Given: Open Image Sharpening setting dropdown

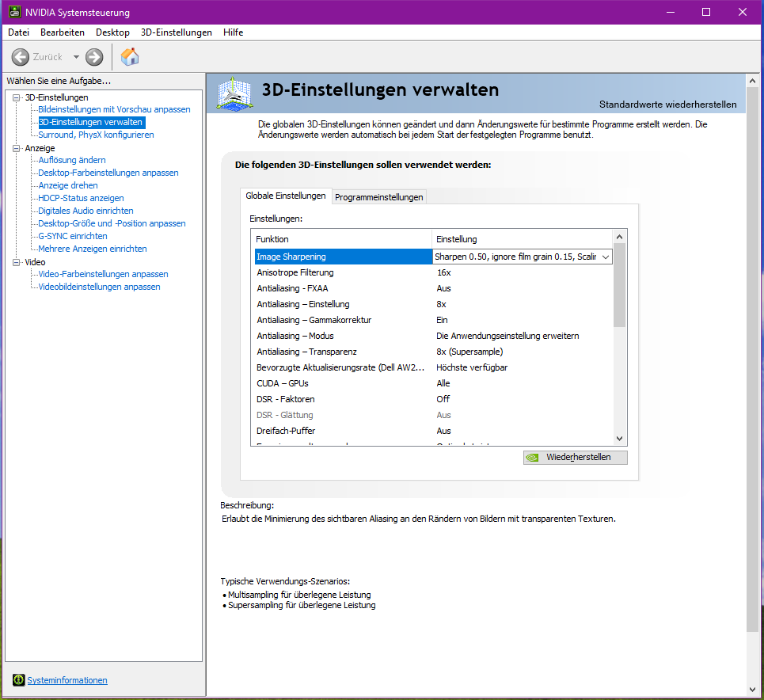Looking at the screenshot, I should point(605,257).
